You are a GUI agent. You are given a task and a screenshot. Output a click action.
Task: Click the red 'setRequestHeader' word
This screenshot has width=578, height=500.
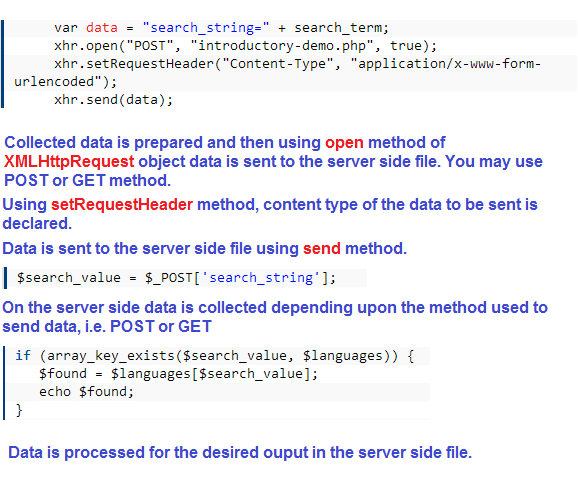[x=122, y=205]
